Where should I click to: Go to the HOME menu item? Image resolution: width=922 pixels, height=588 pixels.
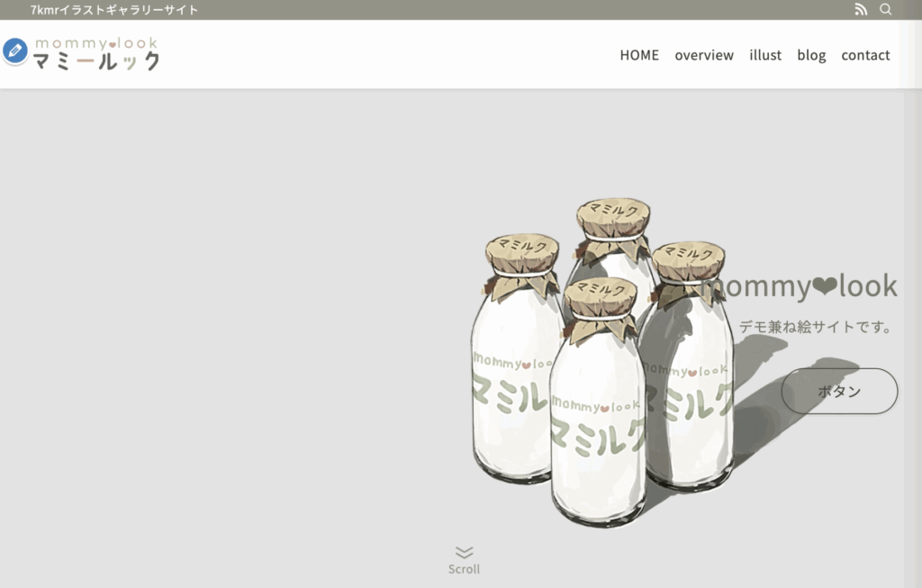(x=639, y=55)
